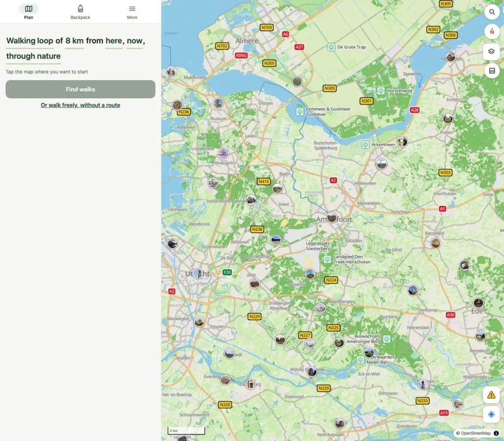This screenshot has width=504, height=441.
Task: Open the photo marker near Muiderberg
Action: pos(171,71)
